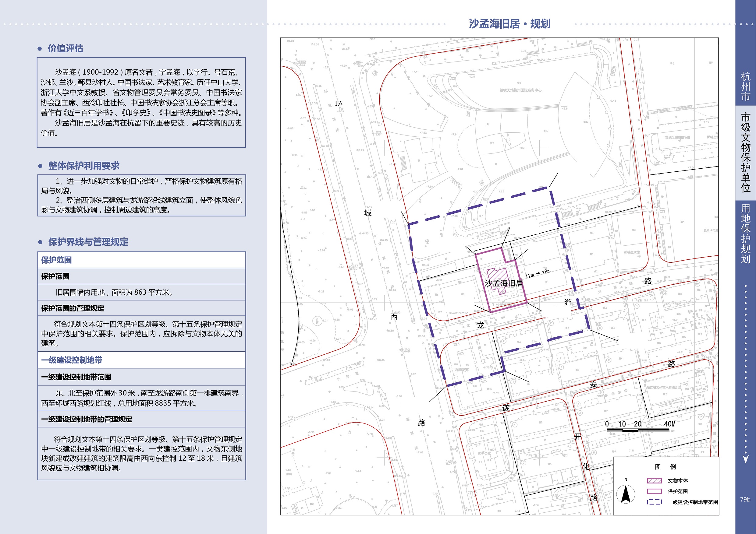Click the bullet before 保护界线与管理规定 heading
Viewport: 756px width, 534px height.
pyautogui.click(x=40, y=242)
